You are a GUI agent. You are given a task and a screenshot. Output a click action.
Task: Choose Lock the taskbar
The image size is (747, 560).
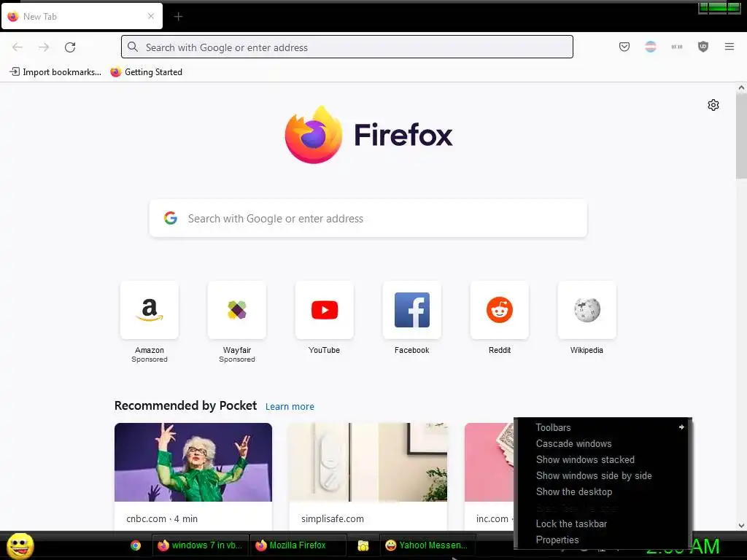[x=603, y=524]
